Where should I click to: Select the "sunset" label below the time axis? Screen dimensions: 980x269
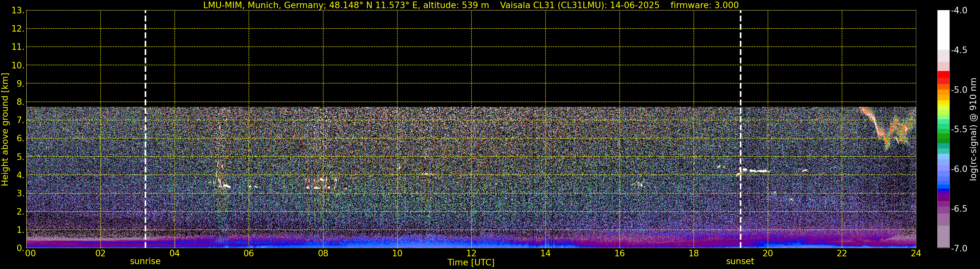740,262
